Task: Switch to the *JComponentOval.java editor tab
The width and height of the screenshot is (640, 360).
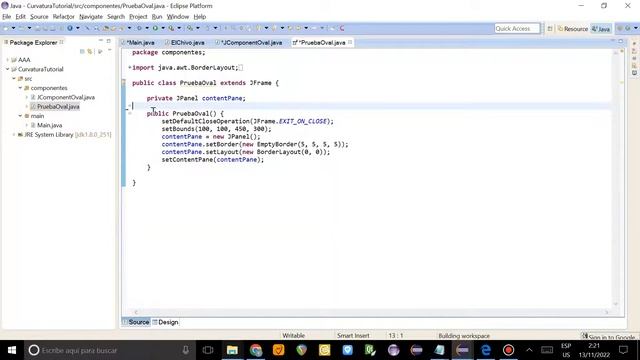Action: 251,42
